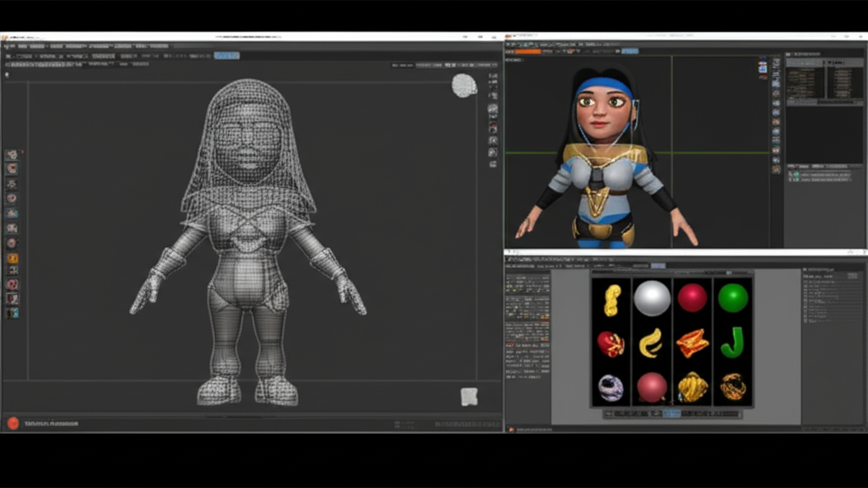Click the last icon in wireframe window's left toolbar
The width and height of the screenshot is (868, 488).
12,313
